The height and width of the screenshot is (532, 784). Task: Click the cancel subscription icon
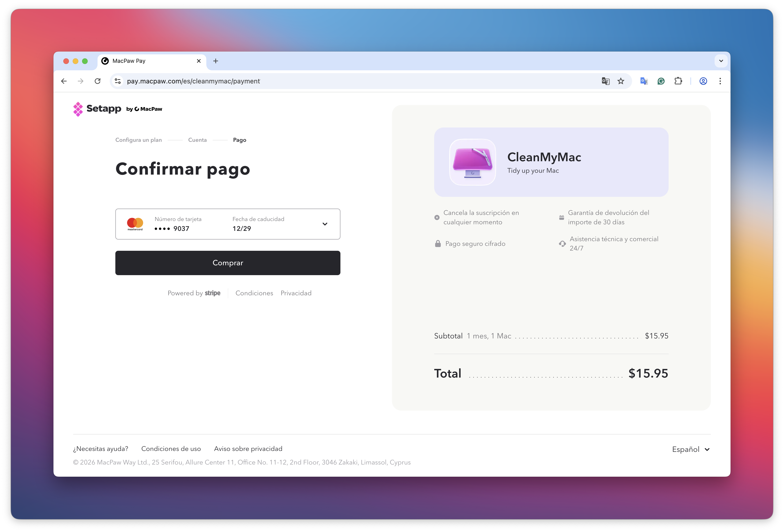[437, 217]
